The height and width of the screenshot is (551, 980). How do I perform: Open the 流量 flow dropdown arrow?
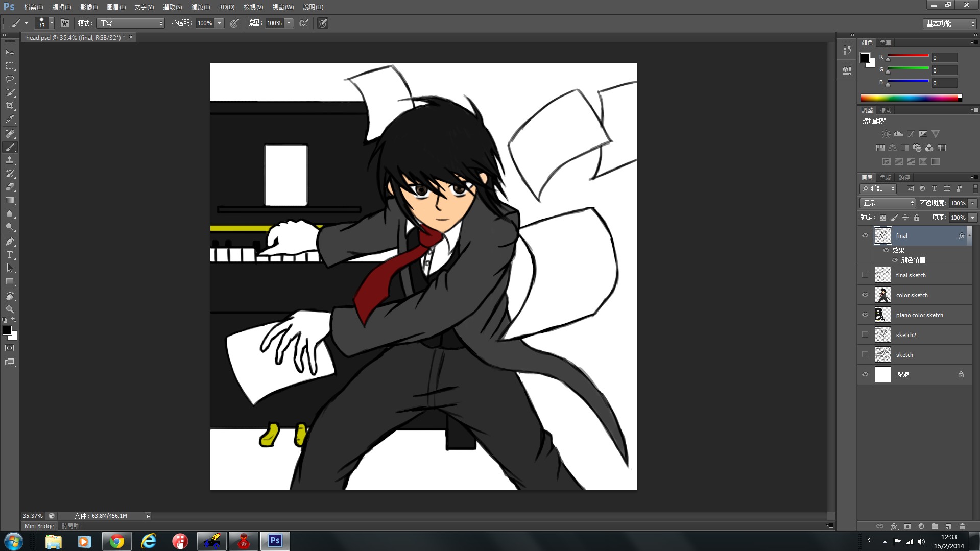click(289, 23)
